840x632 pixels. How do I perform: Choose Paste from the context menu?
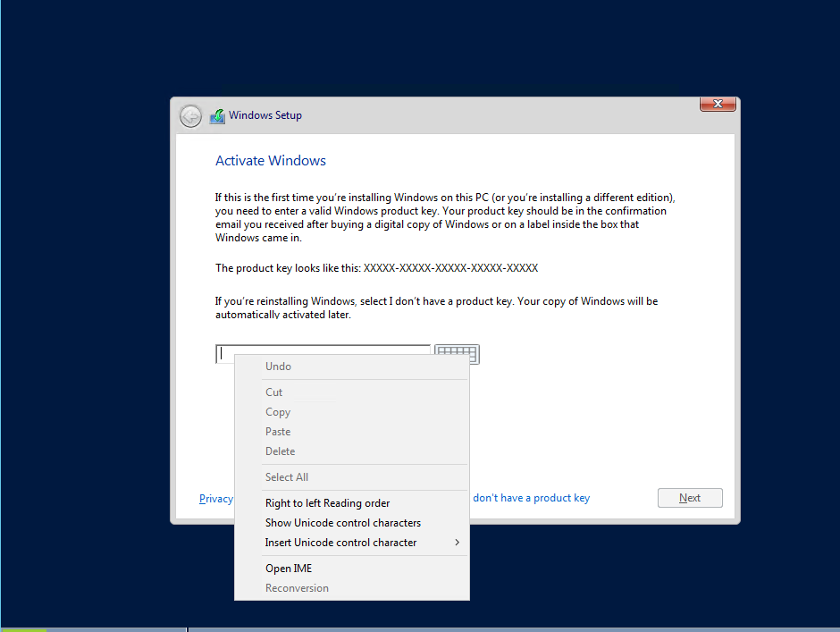coord(352,432)
